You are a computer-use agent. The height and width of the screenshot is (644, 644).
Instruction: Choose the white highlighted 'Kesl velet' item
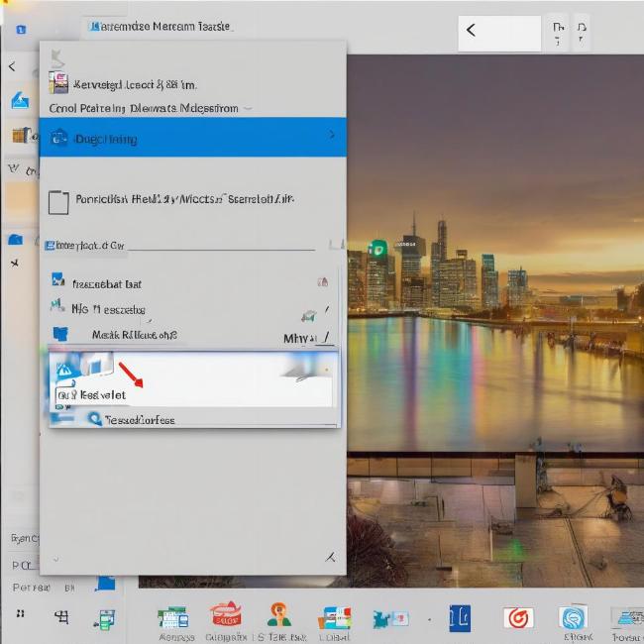pyautogui.click(x=192, y=379)
